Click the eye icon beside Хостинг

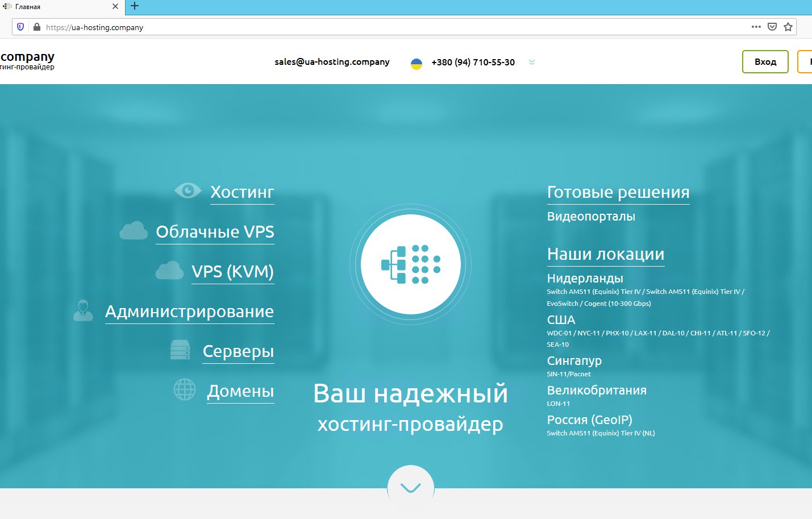188,190
